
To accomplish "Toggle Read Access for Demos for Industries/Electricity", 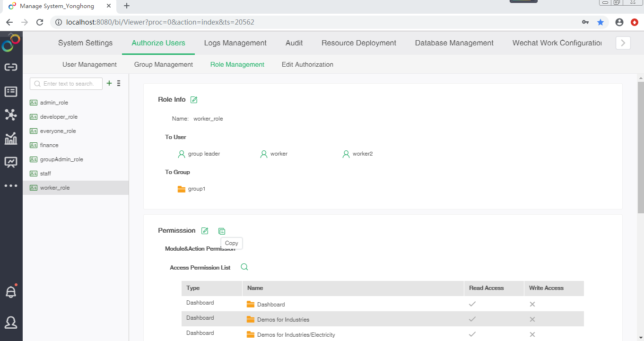I will [x=472, y=334].
